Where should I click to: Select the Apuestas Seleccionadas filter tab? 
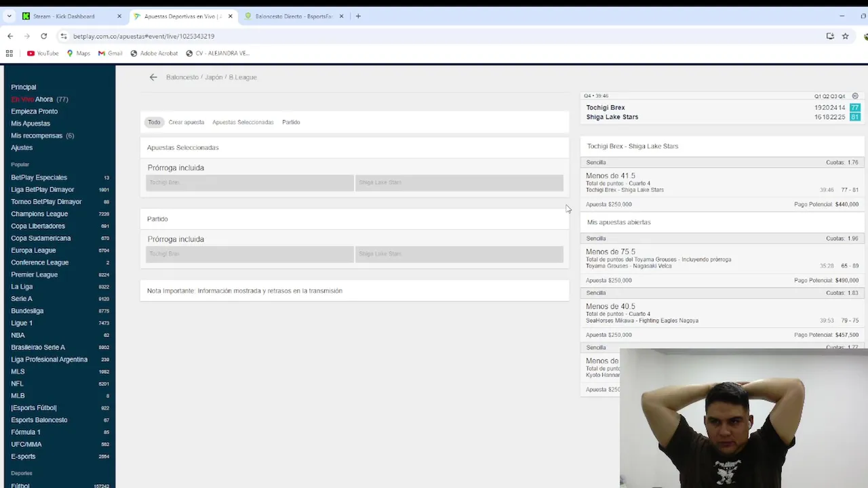tap(243, 122)
